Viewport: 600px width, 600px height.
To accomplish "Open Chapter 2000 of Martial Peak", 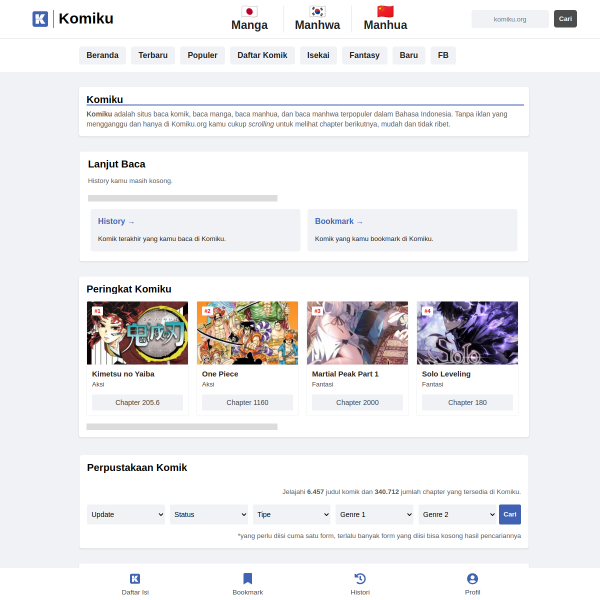I will click(357, 403).
